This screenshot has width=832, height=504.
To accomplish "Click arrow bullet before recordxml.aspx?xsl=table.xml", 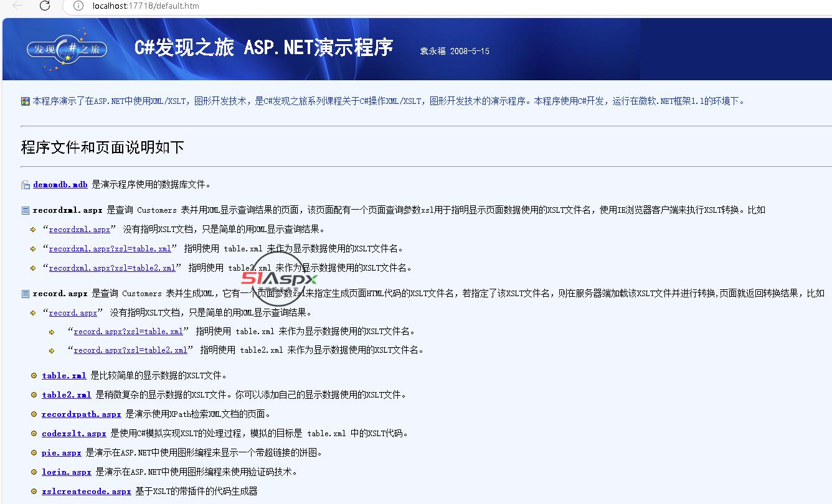I will pyautogui.click(x=34, y=249).
